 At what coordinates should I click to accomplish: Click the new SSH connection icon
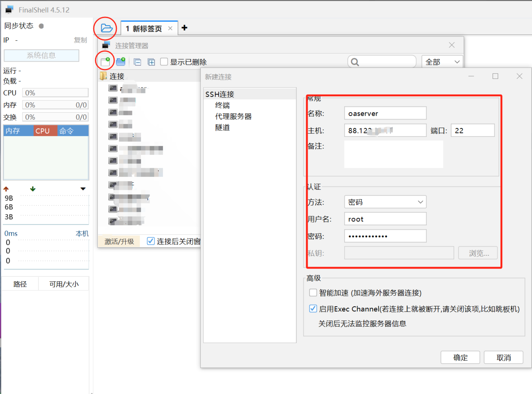click(106, 62)
